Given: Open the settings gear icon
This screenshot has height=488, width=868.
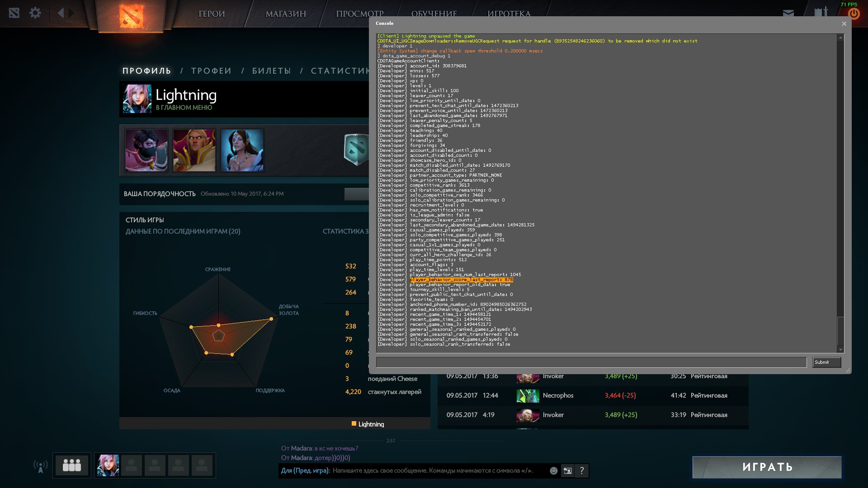Looking at the screenshot, I should point(35,13).
